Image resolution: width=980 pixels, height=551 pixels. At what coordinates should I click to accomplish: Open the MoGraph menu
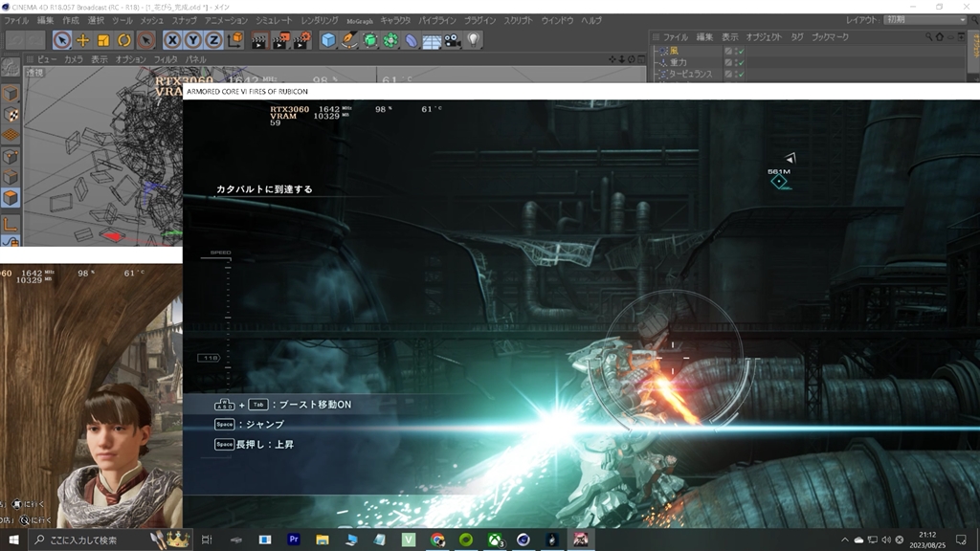click(x=360, y=21)
